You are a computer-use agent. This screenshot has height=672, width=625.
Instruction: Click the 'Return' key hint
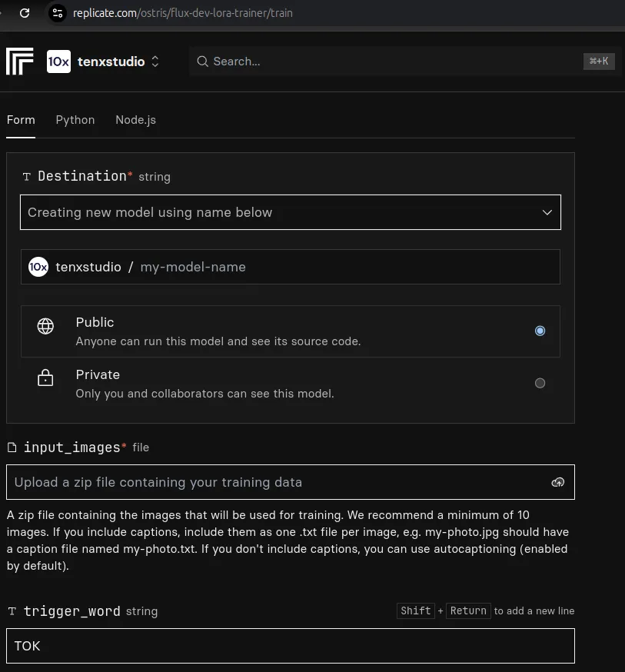point(468,610)
